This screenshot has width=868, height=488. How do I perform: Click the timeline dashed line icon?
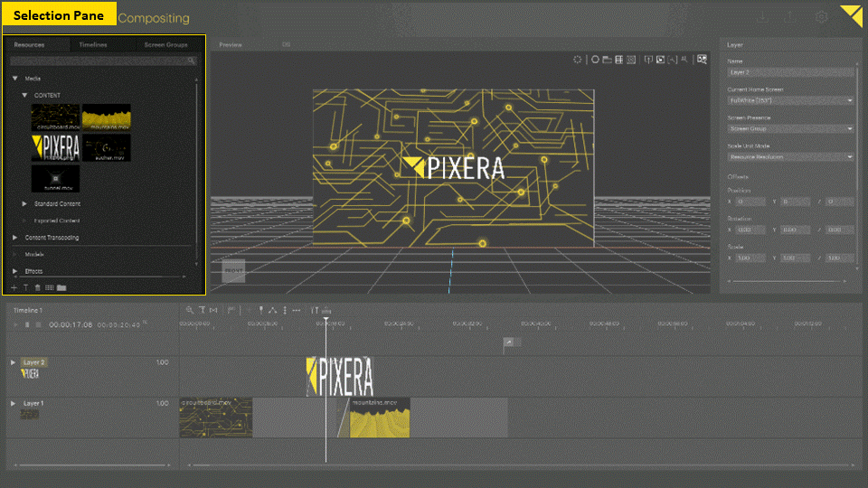297,310
